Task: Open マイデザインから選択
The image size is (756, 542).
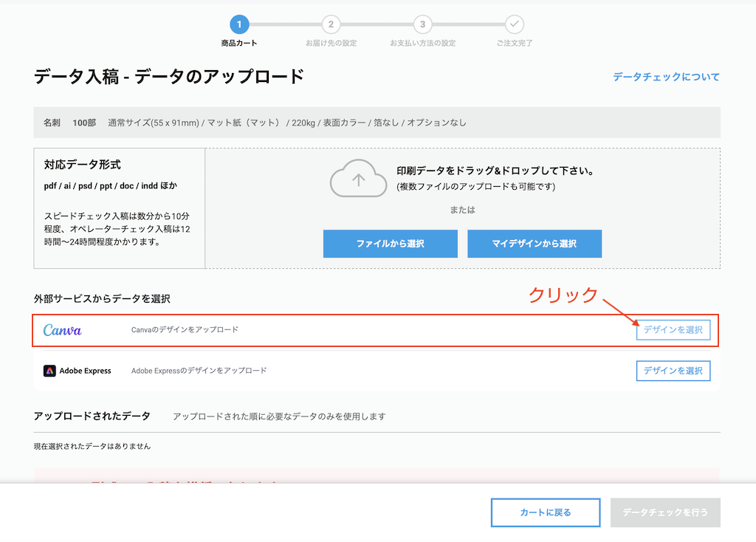Action: pos(534,244)
